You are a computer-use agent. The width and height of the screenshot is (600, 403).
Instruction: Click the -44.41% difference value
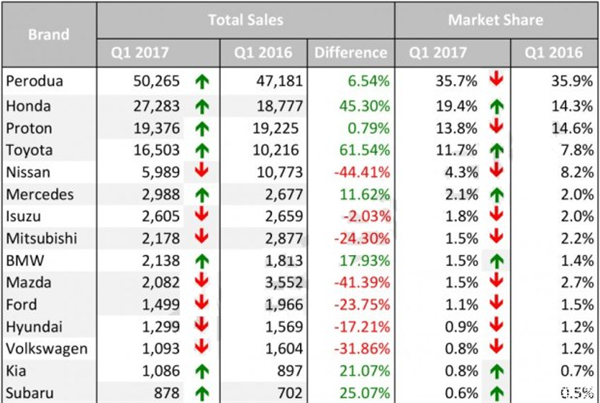(x=362, y=172)
